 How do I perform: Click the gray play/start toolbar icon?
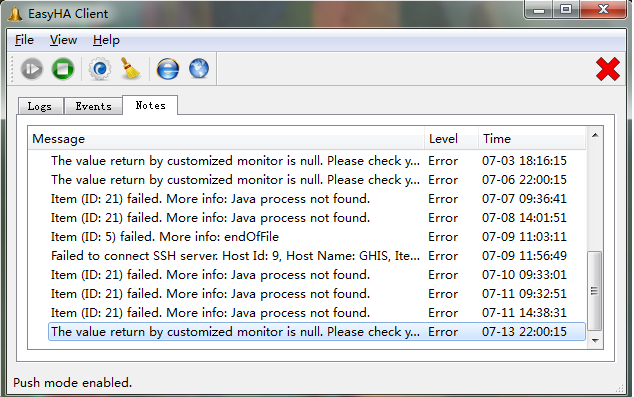pyautogui.click(x=32, y=69)
